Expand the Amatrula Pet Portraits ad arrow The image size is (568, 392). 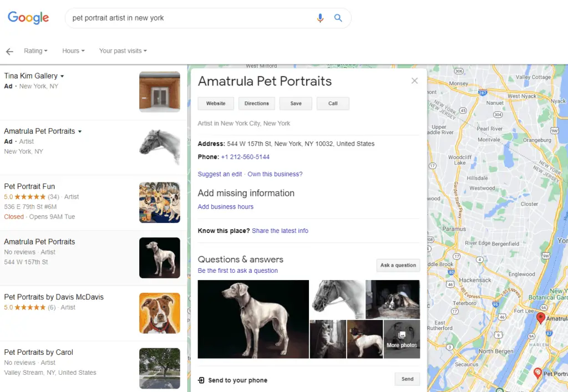tap(80, 132)
